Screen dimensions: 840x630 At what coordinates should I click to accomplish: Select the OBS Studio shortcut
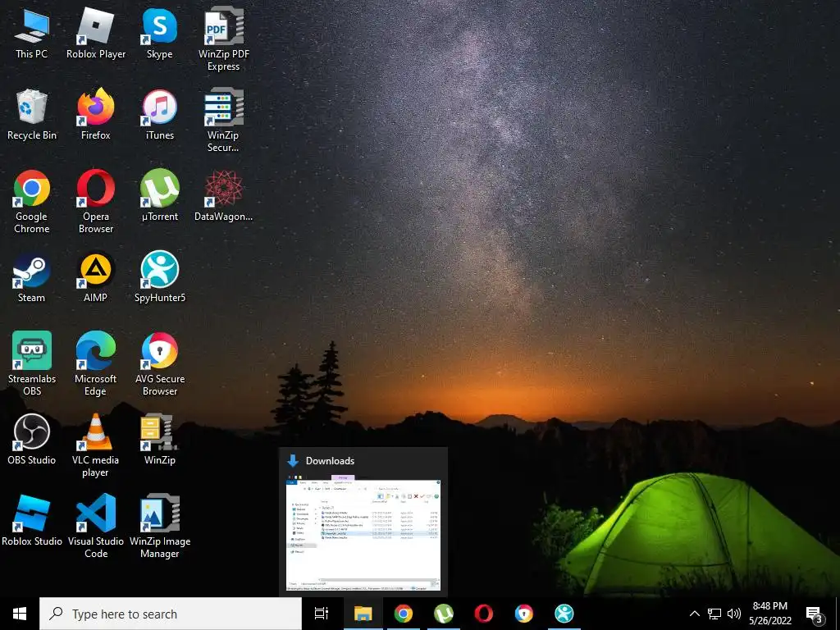point(32,440)
